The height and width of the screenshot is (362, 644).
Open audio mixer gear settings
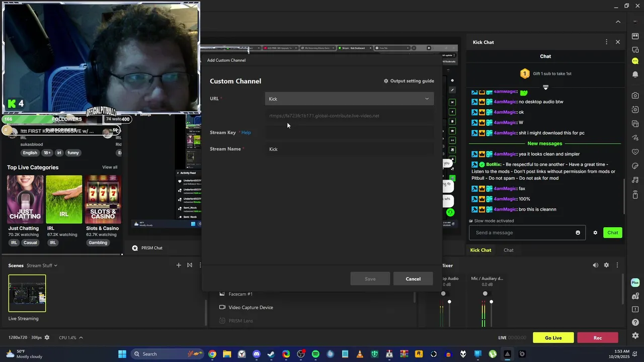606,265
